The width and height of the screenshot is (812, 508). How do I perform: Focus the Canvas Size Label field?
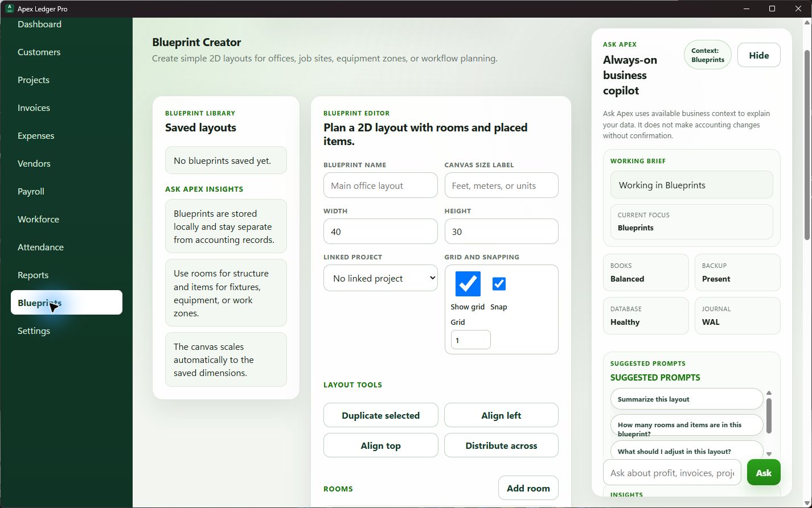(501, 185)
